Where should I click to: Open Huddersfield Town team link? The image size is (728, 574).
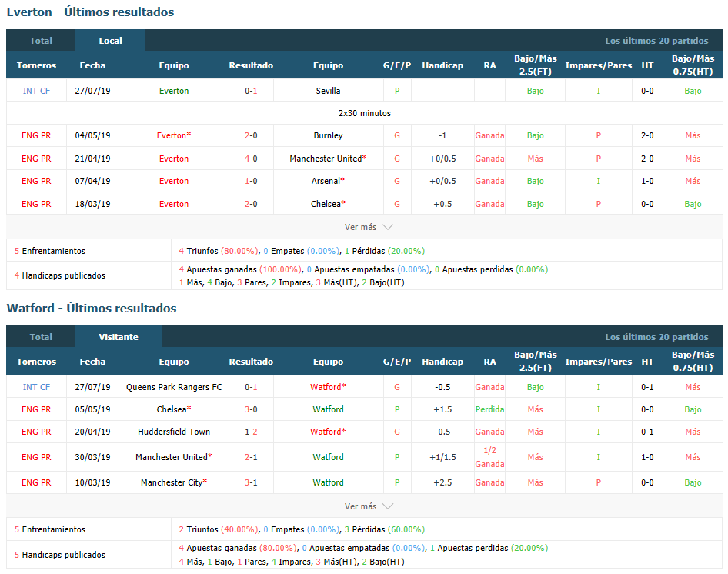174,432
